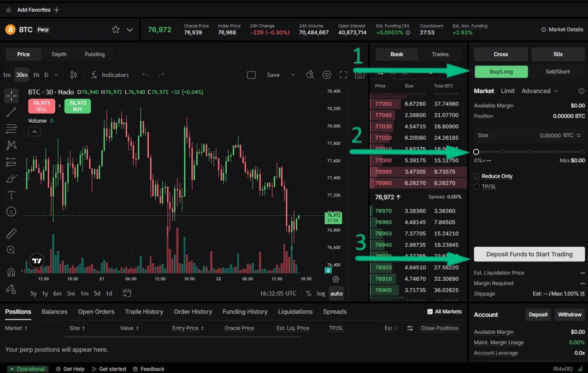Edit slippage settings pencil icon

coord(582,294)
